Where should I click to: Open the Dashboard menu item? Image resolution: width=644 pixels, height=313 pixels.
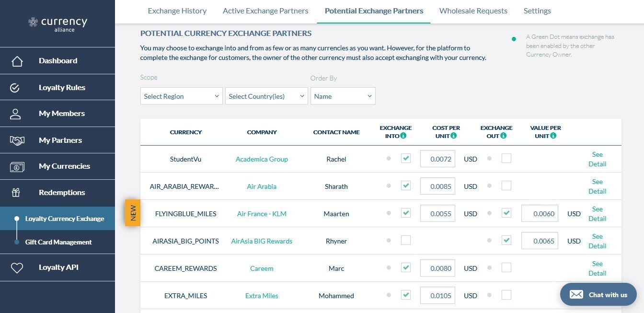[57, 61]
